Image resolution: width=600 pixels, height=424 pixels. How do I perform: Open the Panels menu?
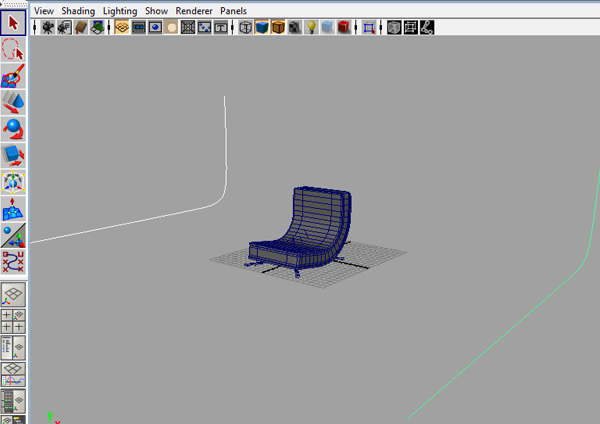233,10
